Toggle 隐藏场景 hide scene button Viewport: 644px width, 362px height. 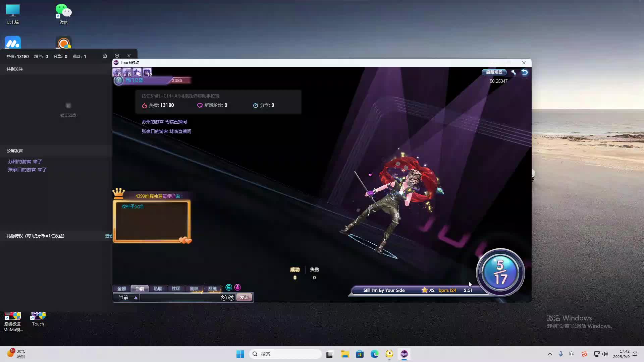[494, 72]
